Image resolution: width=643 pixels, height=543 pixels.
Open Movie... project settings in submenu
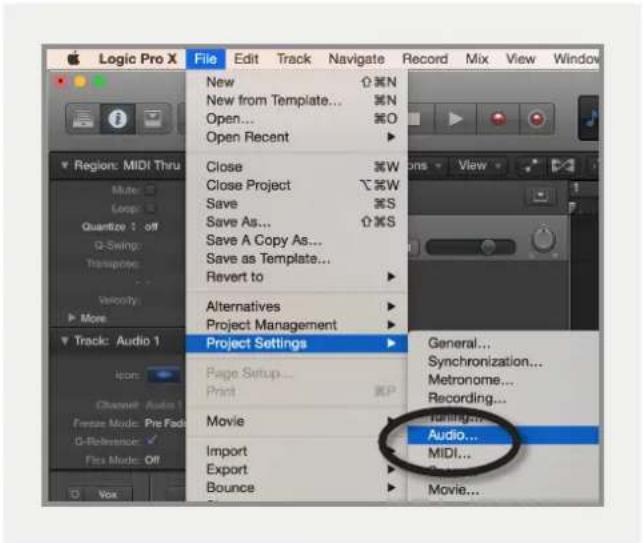point(503,490)
